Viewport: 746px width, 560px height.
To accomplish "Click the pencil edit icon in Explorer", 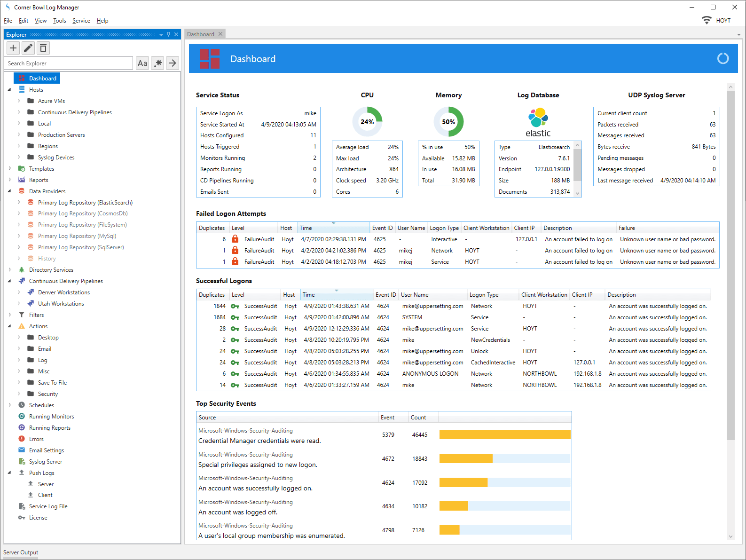I will [x=28, y=48].
